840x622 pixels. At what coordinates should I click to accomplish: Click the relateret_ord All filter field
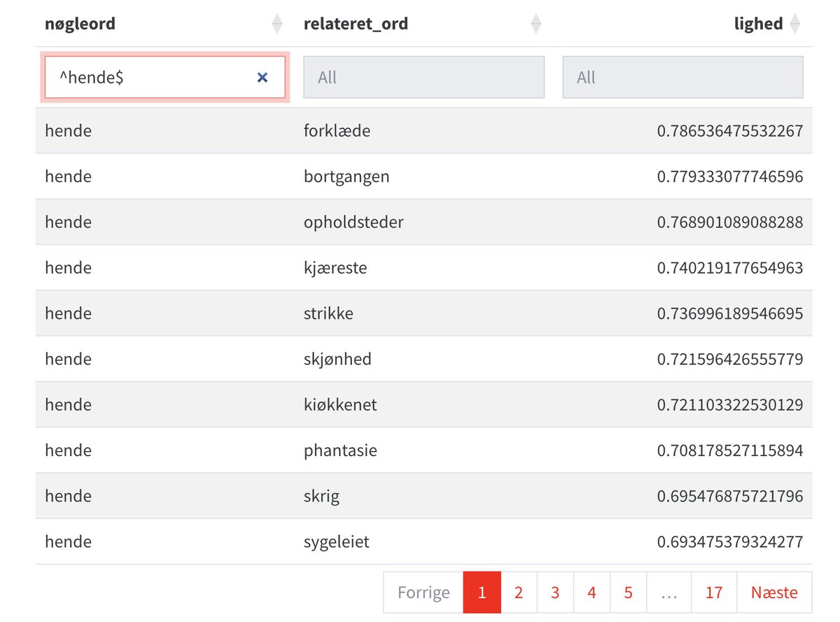coord(423,78)
